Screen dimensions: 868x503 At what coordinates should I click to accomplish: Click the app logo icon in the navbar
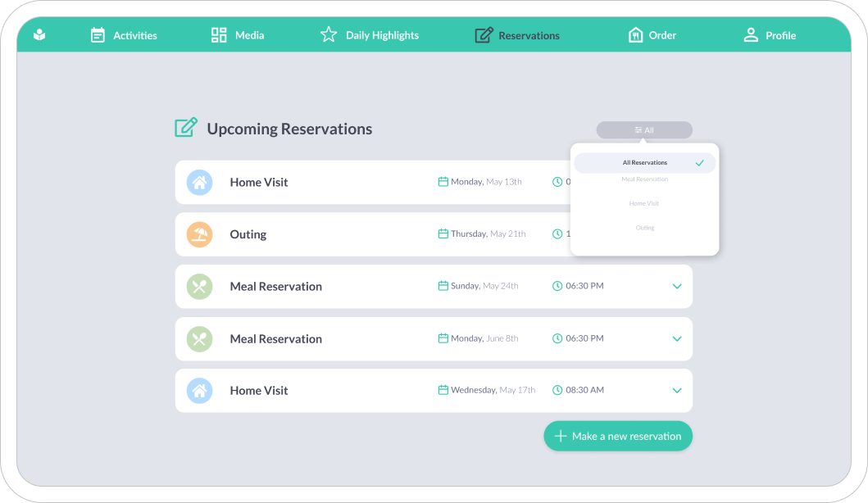tap(39, 35)
